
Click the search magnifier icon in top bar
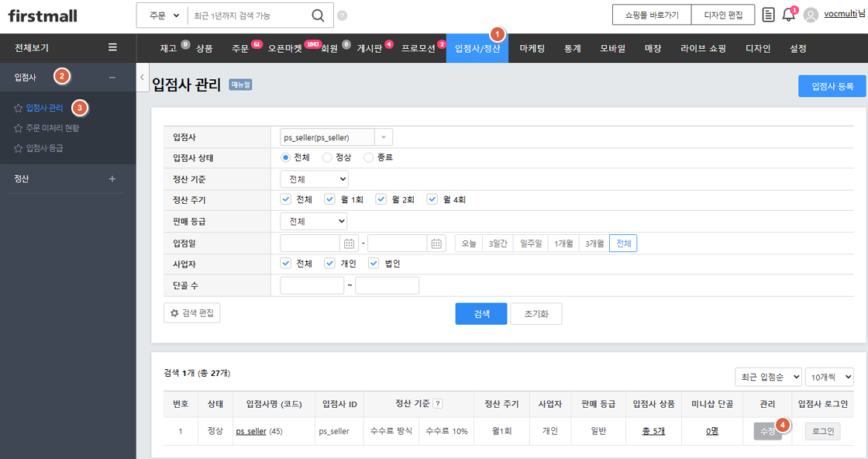tap(318, 16)
